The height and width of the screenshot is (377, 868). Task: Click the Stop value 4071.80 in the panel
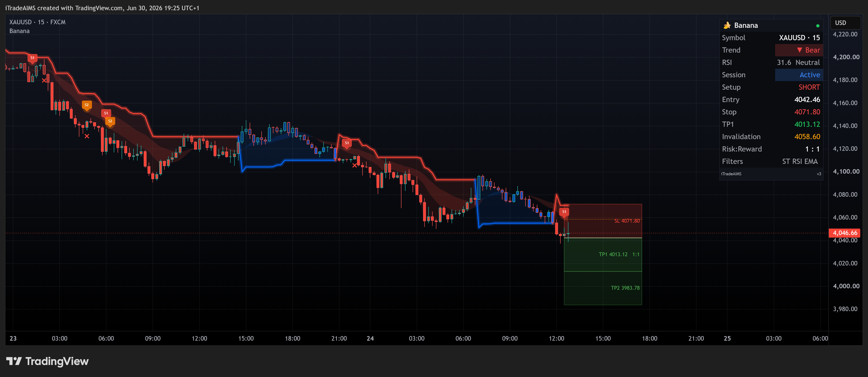[x=807, y=112]
